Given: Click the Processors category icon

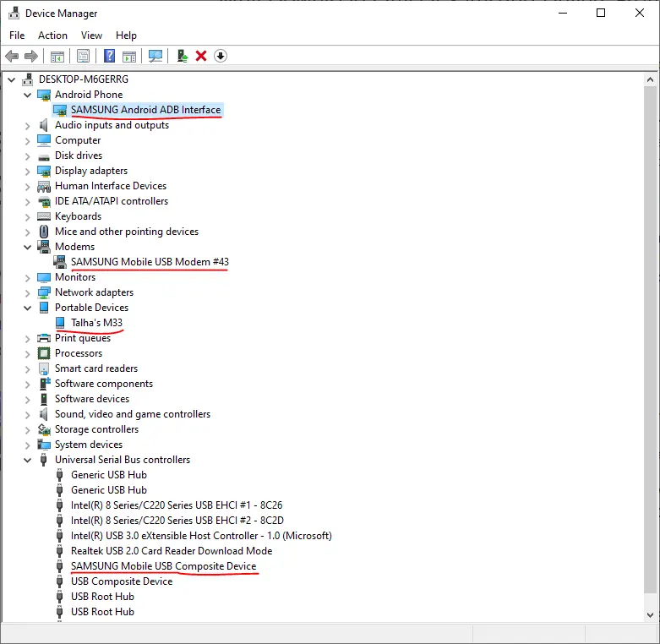Looking at the screenshot, I should (44, 353).
